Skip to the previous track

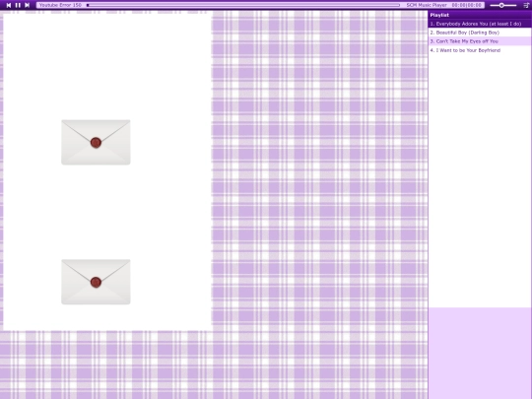(x=9, y=5)
